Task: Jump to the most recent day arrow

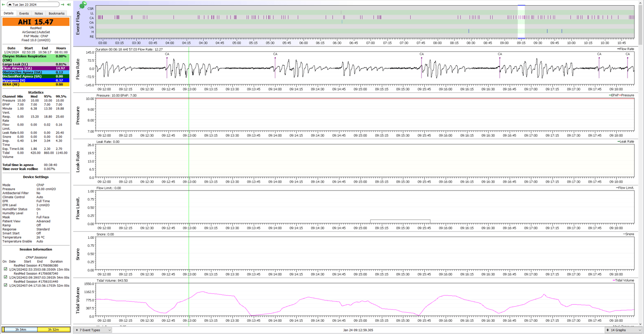Action: (x=69, y=5)
